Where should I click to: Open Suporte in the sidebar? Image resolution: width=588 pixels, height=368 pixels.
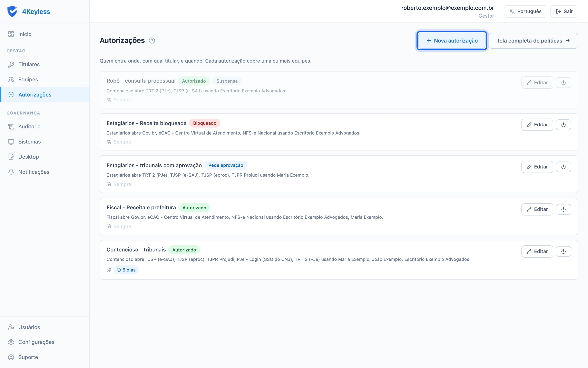point(45,357)
